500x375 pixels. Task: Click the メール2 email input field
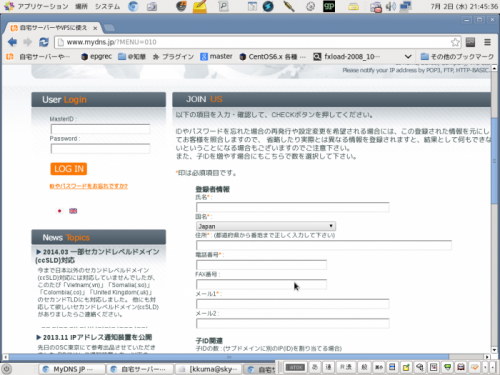pos(293,323)
